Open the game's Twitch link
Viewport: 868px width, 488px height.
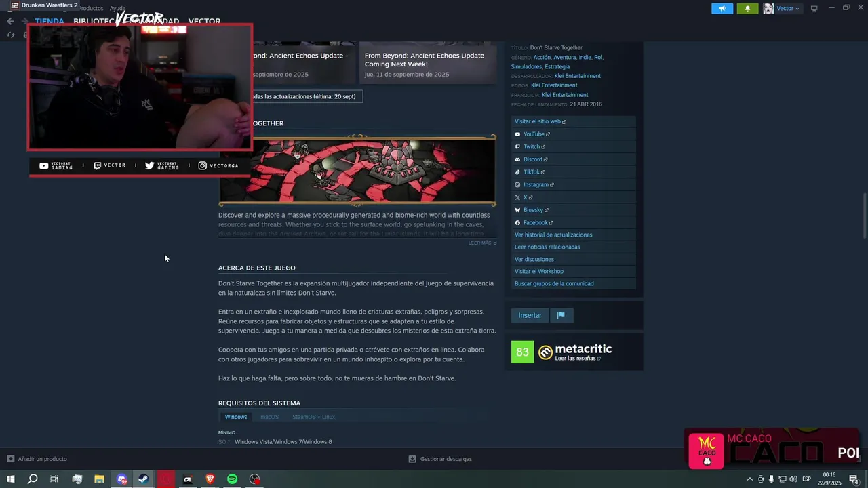tap(574, 147)
